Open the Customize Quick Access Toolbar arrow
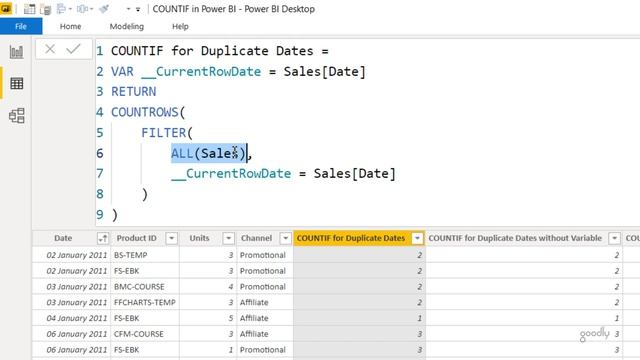Image resolution: width=640 pixels, height=360 pixels. (138, 9)
